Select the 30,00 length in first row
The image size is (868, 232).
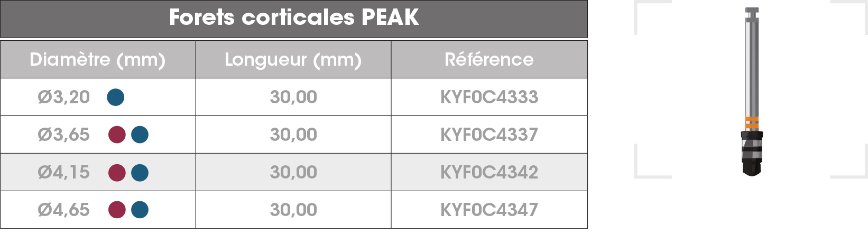pyautogui.click(x=293, y=97)
